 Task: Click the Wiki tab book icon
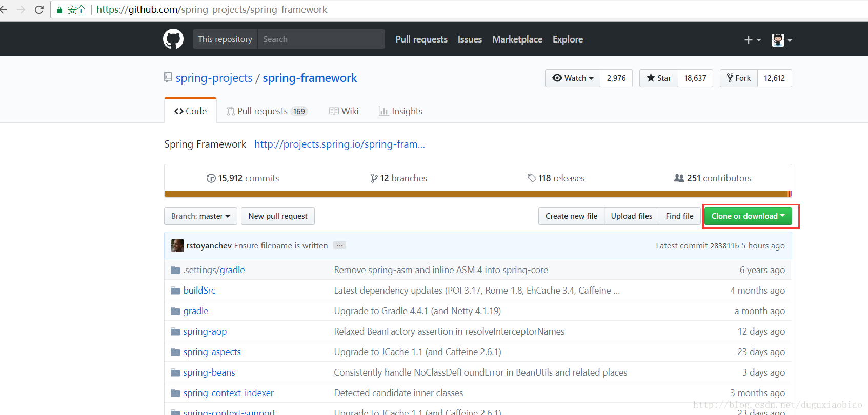click(334, 111)
